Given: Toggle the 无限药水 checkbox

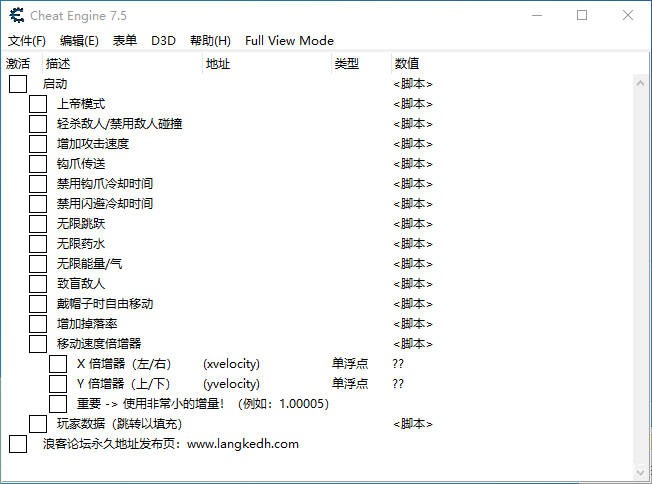Looking at the screenshot, I should 38,243.
